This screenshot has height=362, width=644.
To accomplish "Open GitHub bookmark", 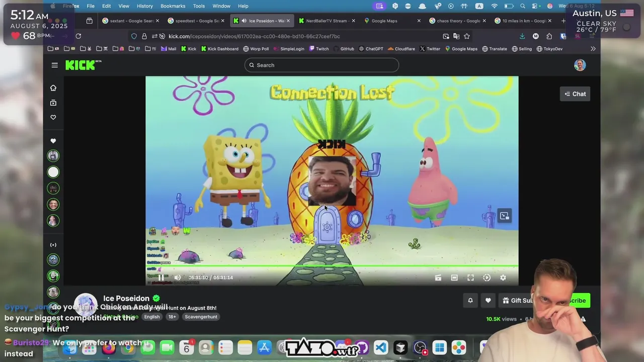I will (x=343, y=49).
